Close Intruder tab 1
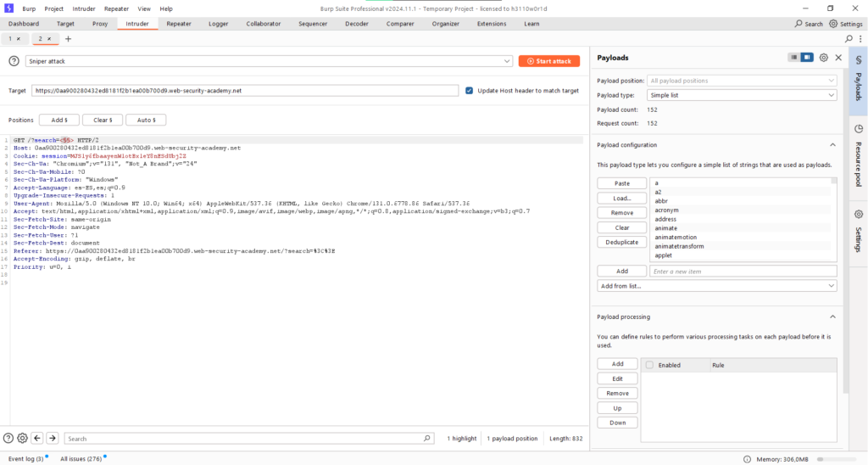The height and width of the screenshot is (465, 868). [19, 39]
